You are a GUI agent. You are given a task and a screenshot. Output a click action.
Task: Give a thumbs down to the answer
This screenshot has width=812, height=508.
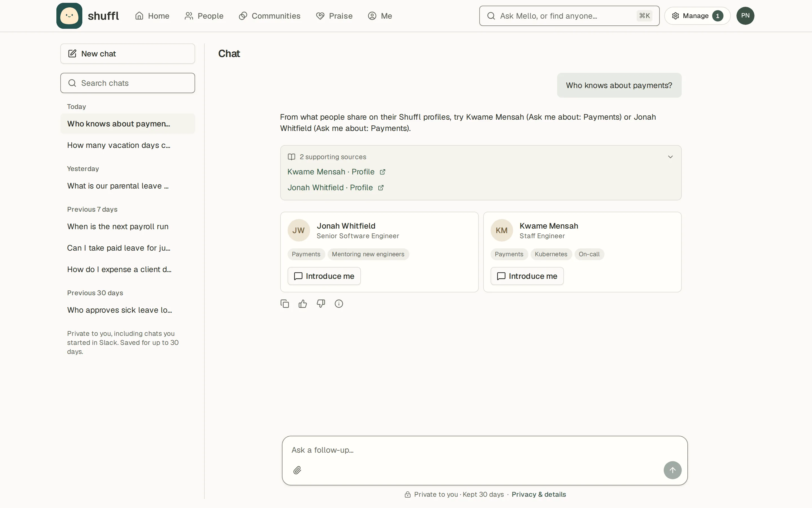(321, 304)
